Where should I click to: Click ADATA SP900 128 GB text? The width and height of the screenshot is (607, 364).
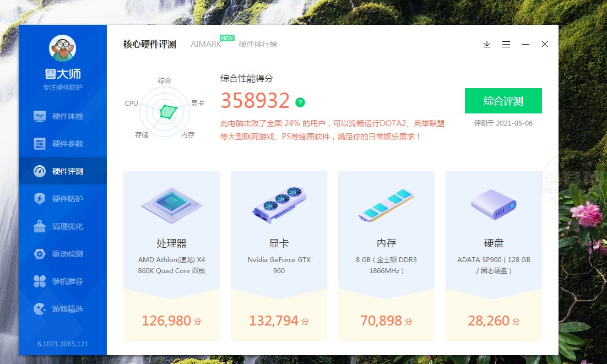[494, 265]
